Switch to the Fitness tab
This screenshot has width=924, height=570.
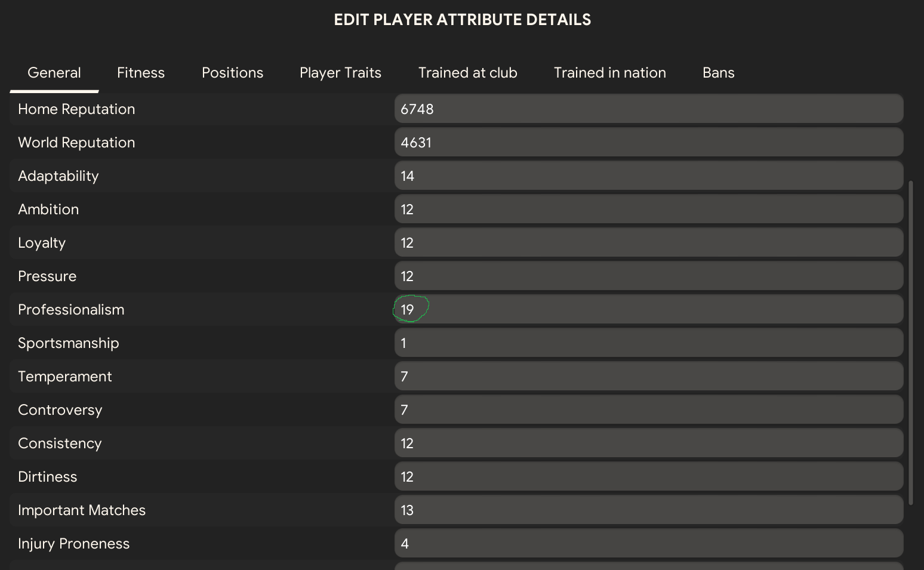click(141, 73)
